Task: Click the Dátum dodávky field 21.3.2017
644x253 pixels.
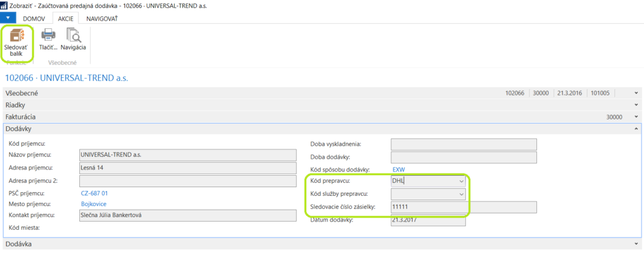Action: tap(428, 220)
